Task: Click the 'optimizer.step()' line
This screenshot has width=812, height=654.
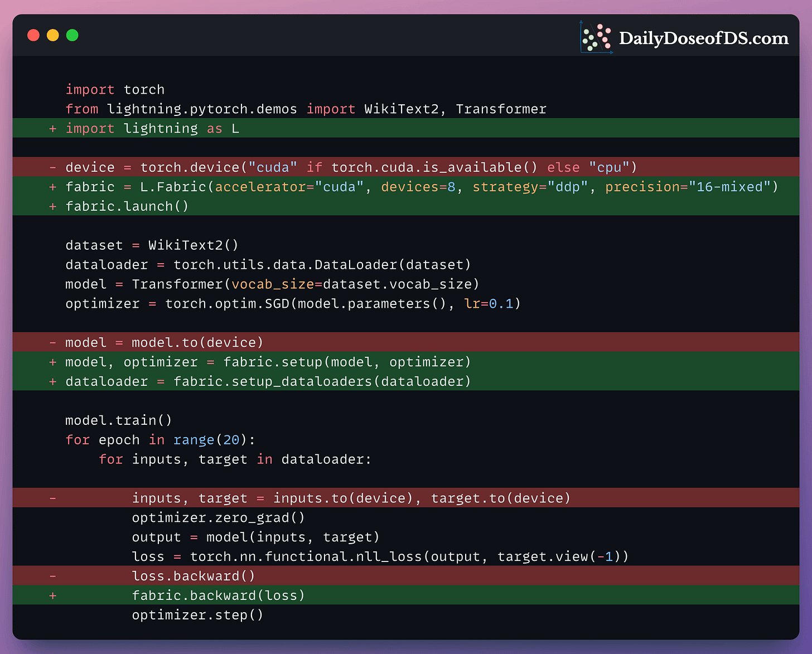Action: tap(197, 614)
